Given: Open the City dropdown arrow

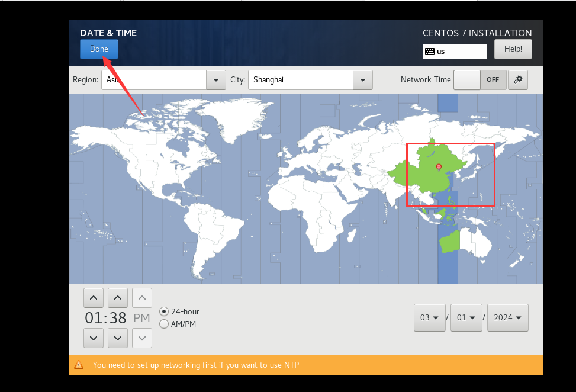Looking at the screenshot, I should (362, 80).
